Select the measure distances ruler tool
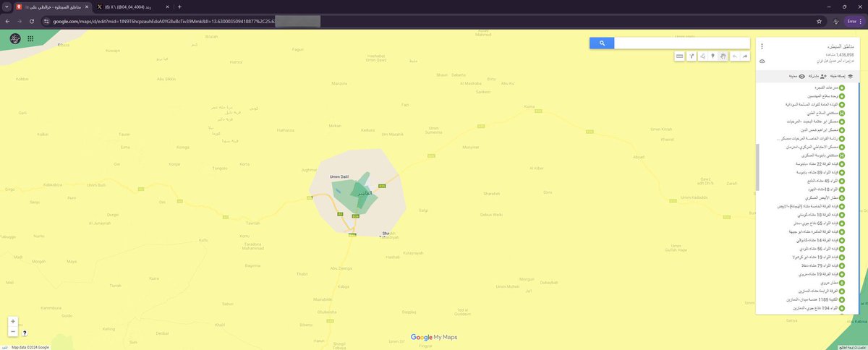This screenshot has height=350, width=868. [680, 56]
